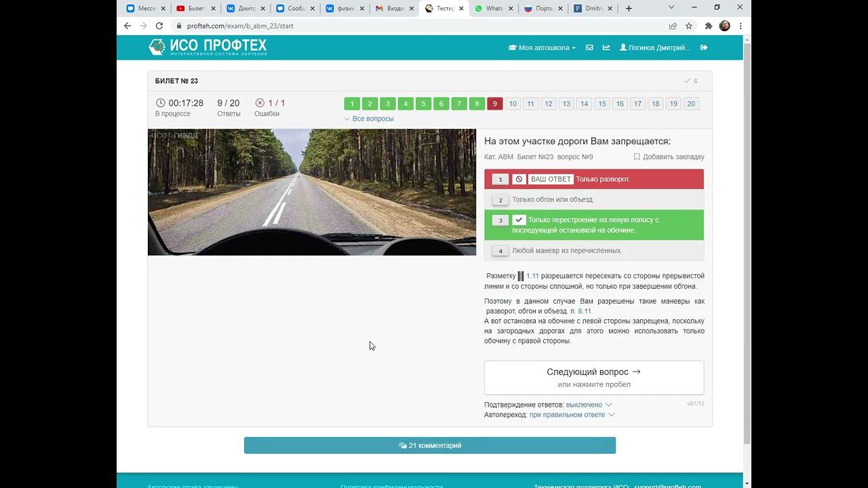Image resolution: width=868 pixels, height=488 pixels.
Task: Open Chrome profile avatar
Action: pyautogui.click(x=725, y=26)
